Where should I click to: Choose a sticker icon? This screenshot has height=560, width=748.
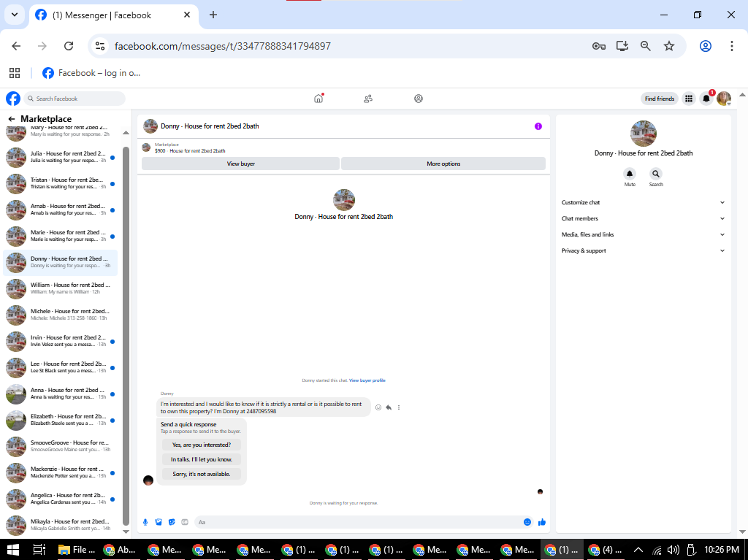click(172, 522)
